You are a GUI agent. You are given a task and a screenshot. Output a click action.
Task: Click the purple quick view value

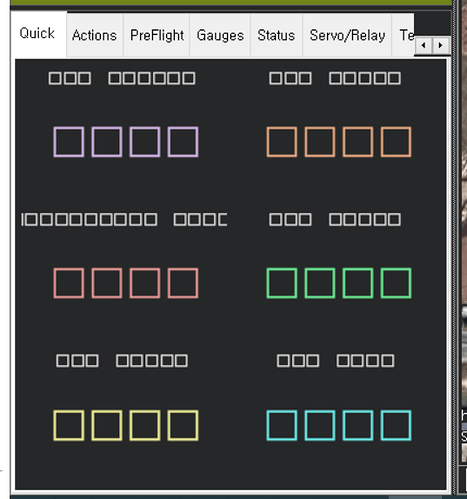[x=126, y=142]
